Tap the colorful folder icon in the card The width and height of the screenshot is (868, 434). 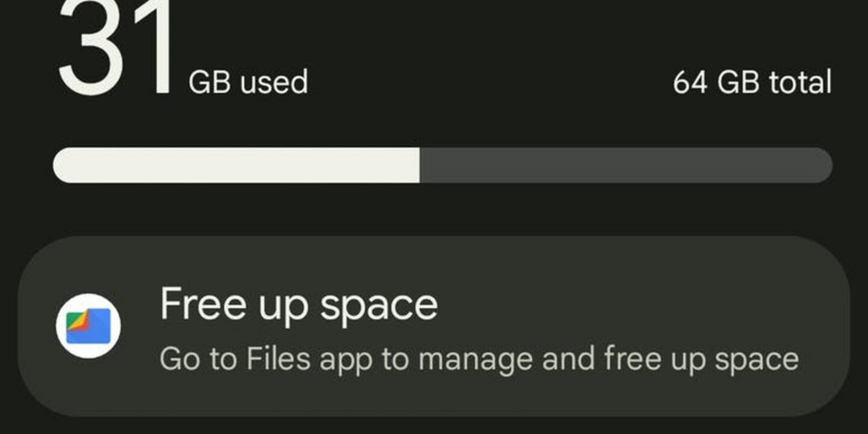88,326
